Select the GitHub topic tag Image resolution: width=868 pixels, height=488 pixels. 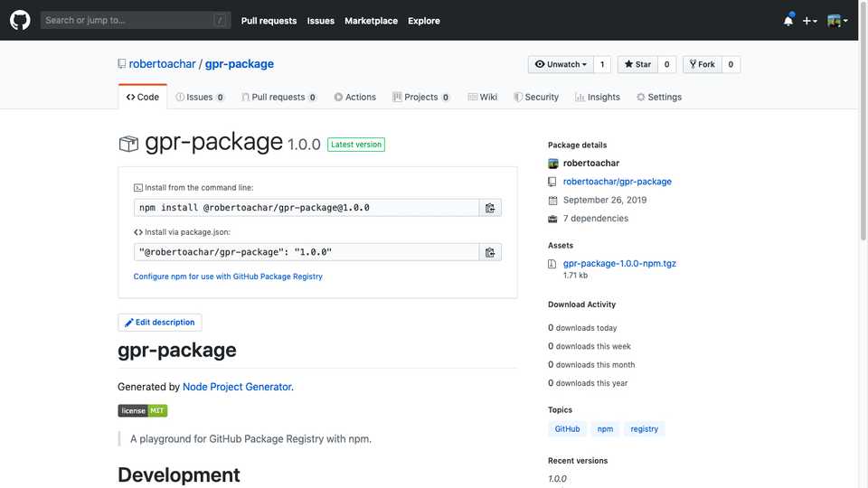pyautogui.click(x=568, y=428)
